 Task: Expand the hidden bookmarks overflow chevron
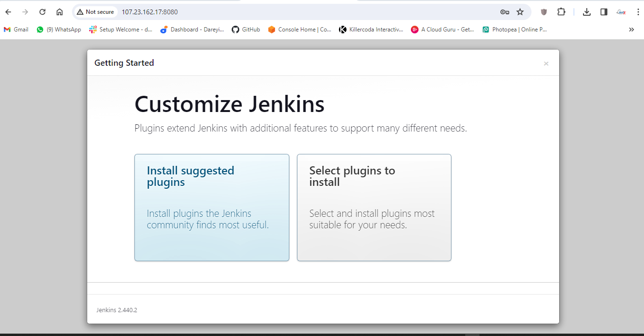(x=632, y=30)
